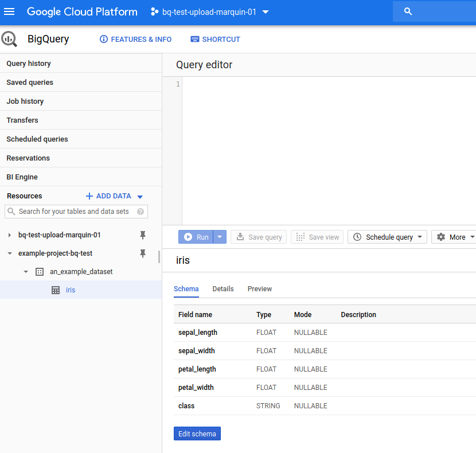Click the petal_width field name
This screenshot has width=476, height=453.
(x=196, y=388)
